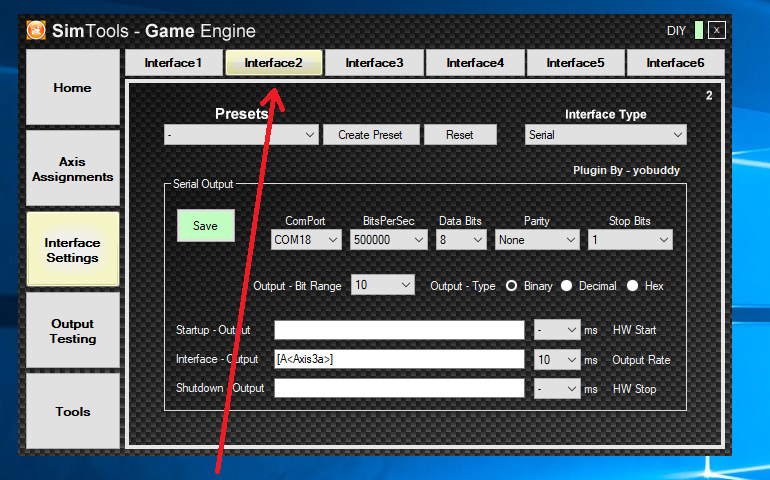Click the green Save button
The image size is (770, 480).
pos(205,226)
